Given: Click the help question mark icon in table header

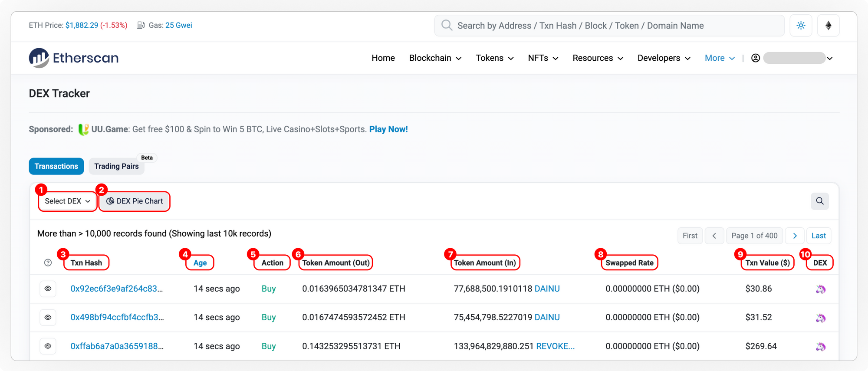Looking at the screenshot, I should pos(48,263).
